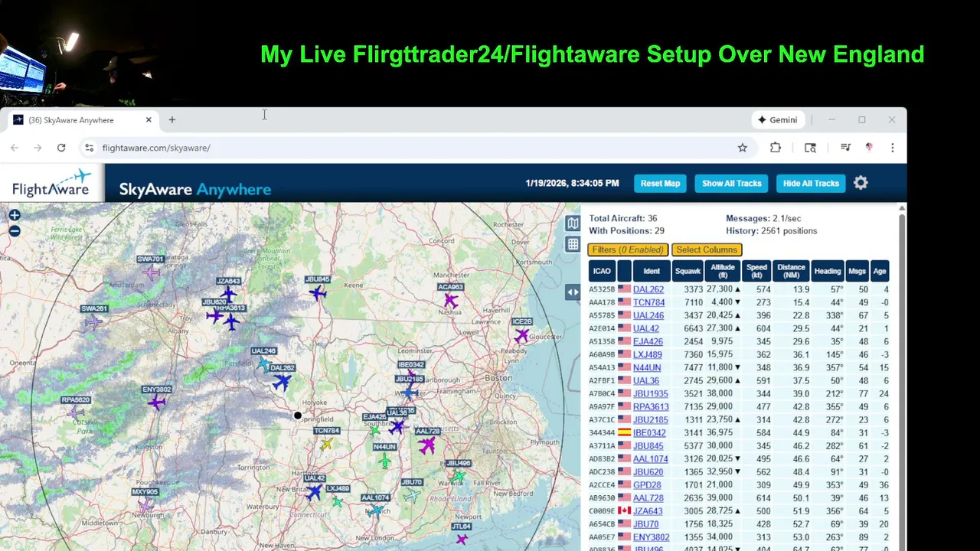The height and width of the screenshot is (551, 980).
Task: Select the N44UN aircraft on the map
Action: pyautogui.click(x=385, y=460)
